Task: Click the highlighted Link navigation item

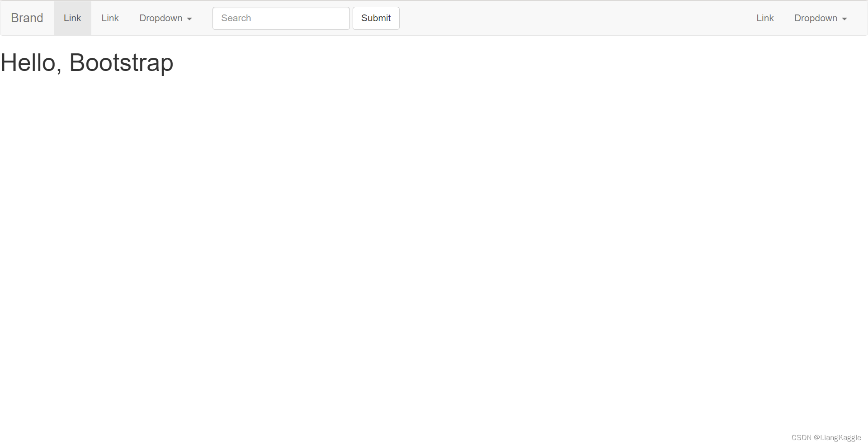Action: 72,18
